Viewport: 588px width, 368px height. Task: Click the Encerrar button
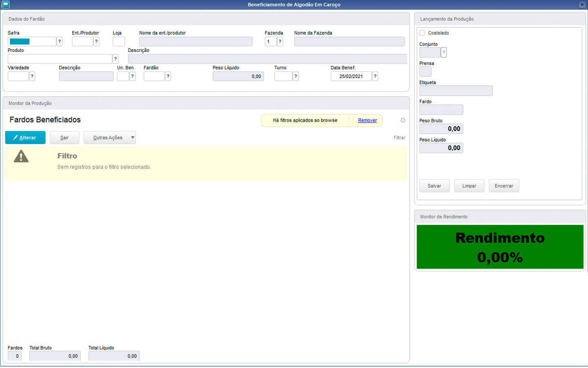pos(503,186)
